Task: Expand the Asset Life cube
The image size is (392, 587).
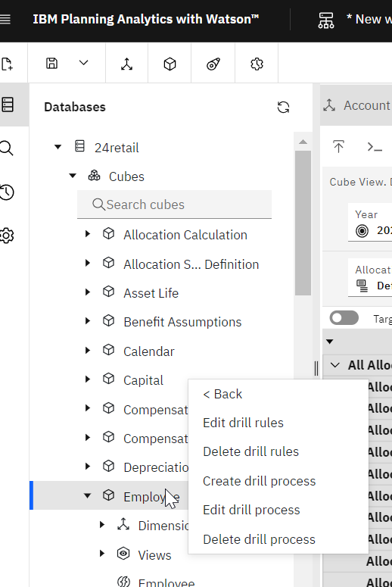Action: (x=88, y=292)
